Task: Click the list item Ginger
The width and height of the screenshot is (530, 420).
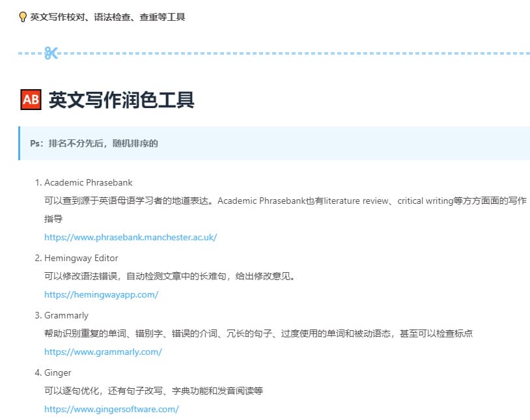Action: coord(58,372)
